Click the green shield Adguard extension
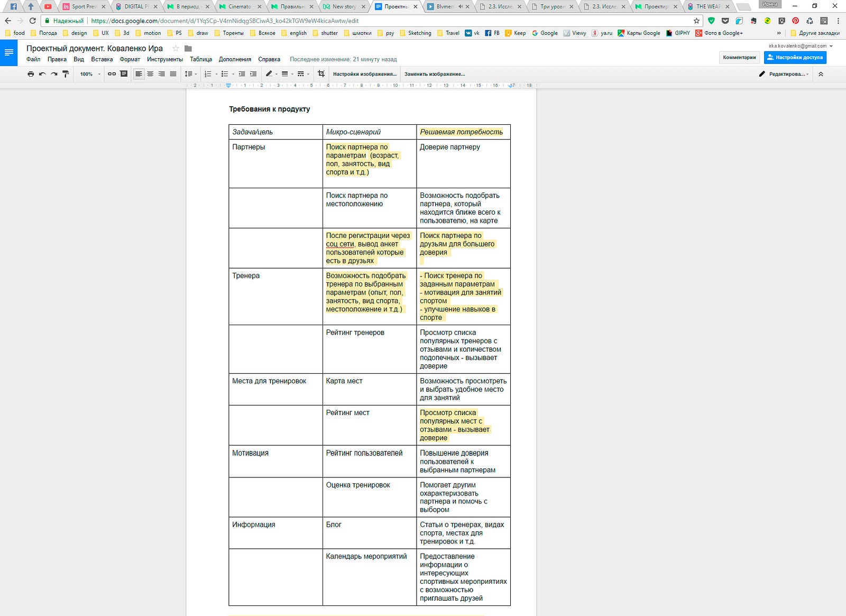846x616 pixels. pyautogui.click(x=711, y=21)
